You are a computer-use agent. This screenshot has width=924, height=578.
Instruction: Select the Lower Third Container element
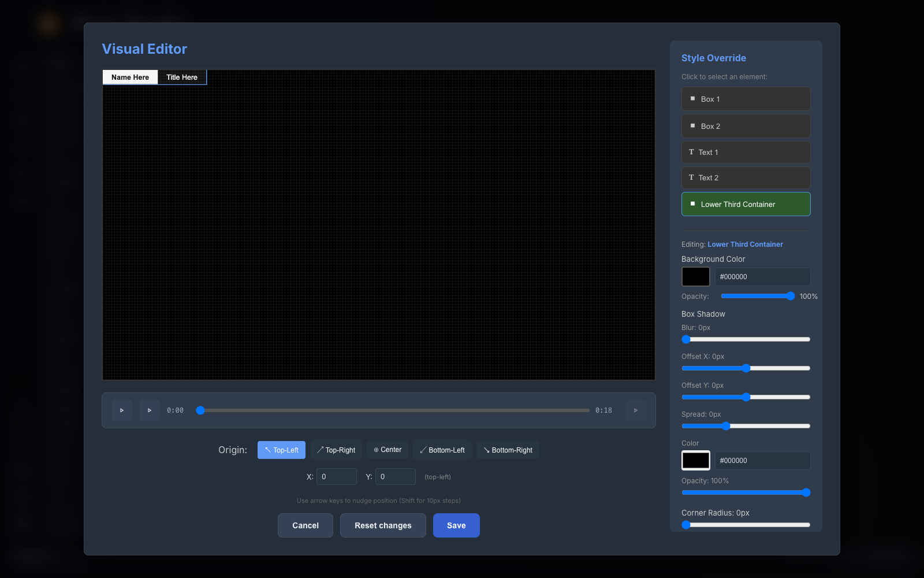tap(746, 204)
